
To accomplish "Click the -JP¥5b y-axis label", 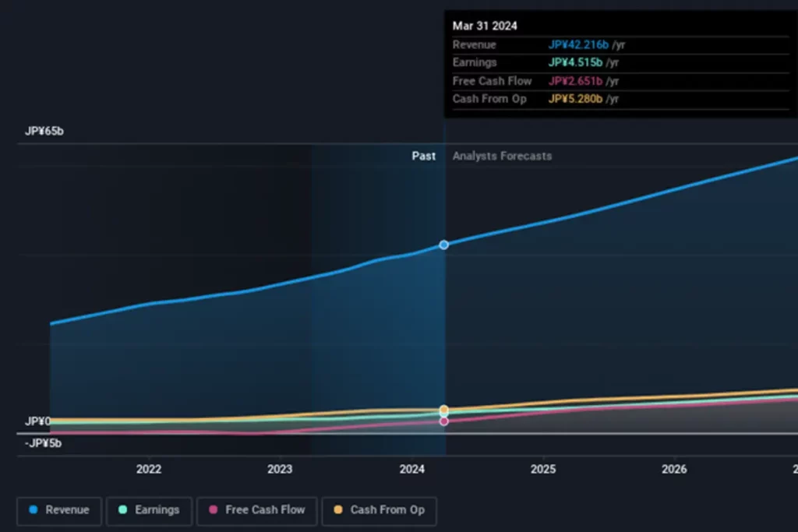I will pyautogui.click(x=44, y=443).
